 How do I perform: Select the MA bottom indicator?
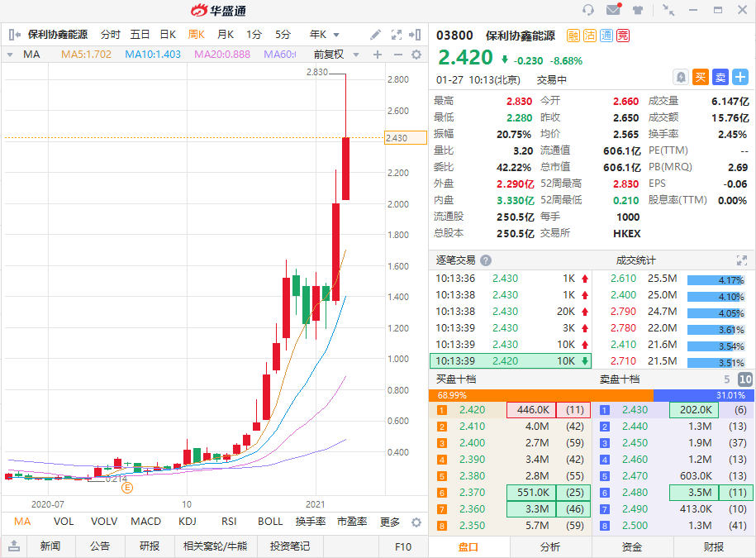tap(22, 522)
